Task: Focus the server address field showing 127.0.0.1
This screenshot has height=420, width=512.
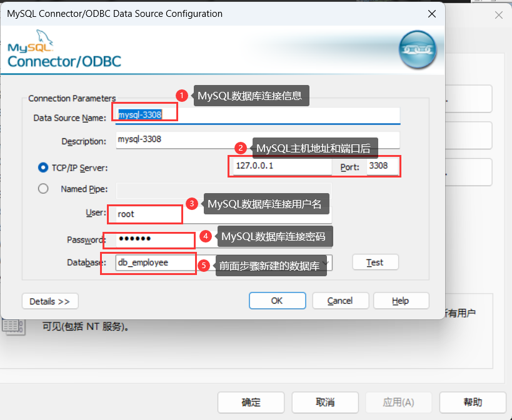Action: (x=283, y=166)
